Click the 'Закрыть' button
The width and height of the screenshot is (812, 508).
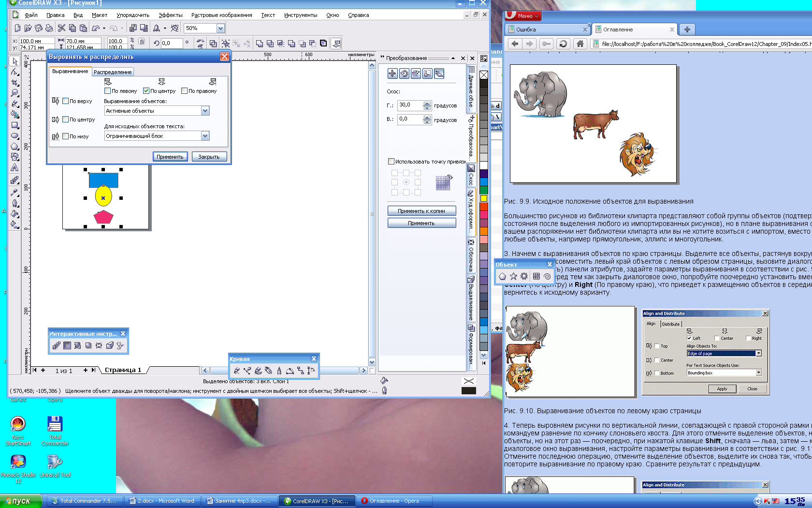209,157
